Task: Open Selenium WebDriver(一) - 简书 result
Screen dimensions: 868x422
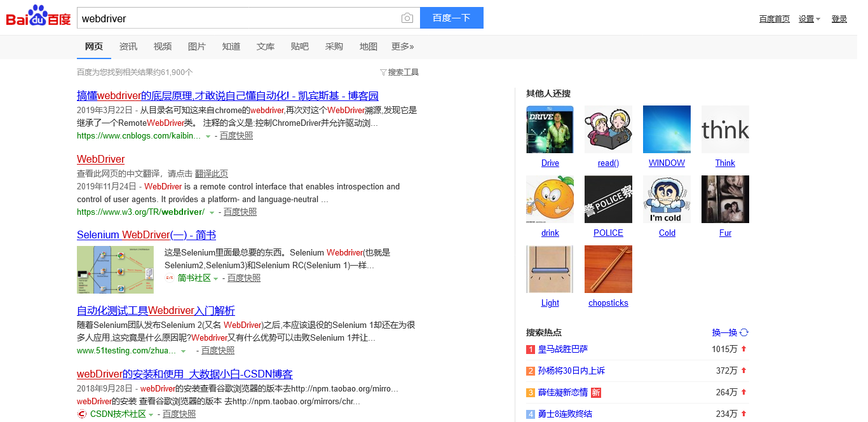Action: pos(146,235)
